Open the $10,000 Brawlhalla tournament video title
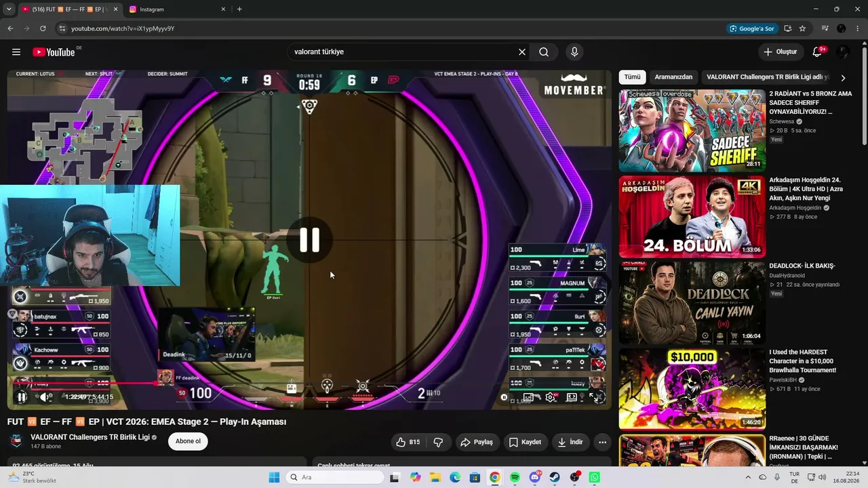868x488 pixels. pyautogui.click(x=803, y=361)
